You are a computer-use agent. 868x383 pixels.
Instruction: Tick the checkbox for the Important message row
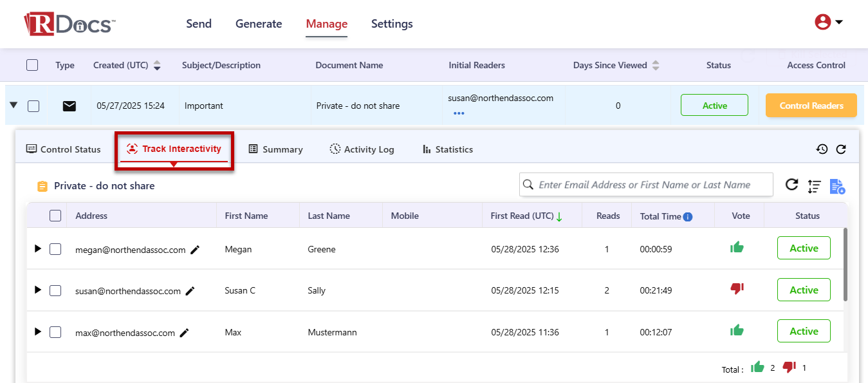coord(33,106)
